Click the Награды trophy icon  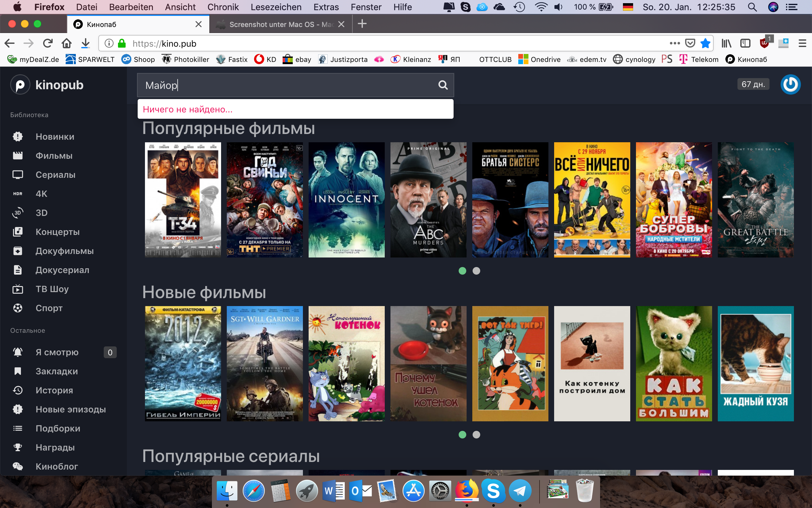18,447
